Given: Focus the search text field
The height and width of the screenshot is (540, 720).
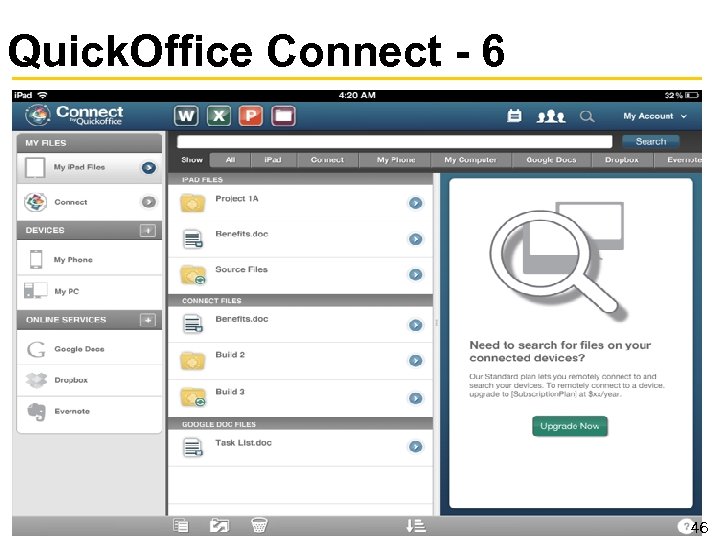Looking at the screenshot, I should point(394,141).
